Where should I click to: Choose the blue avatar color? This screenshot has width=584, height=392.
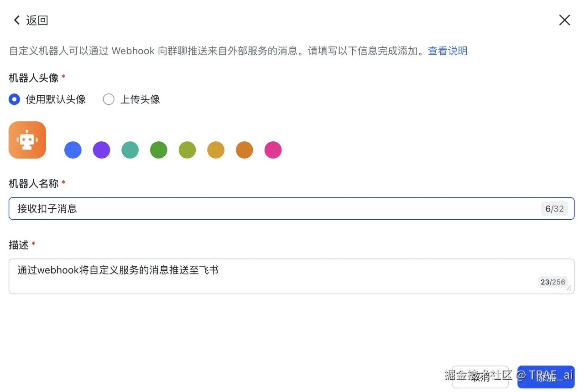coord(73,150)
